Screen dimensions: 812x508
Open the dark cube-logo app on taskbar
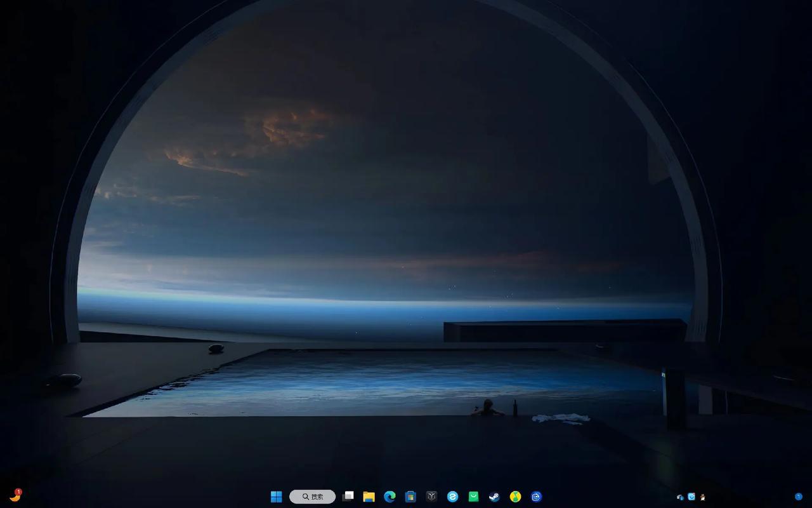pos(431,497)
